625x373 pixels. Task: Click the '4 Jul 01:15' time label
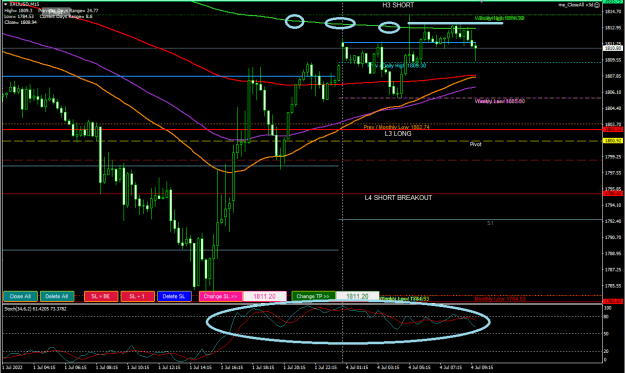coord(357,367)
